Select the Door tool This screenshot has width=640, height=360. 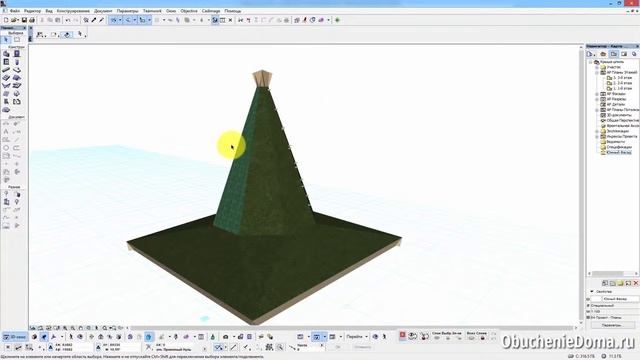(17, 53)
